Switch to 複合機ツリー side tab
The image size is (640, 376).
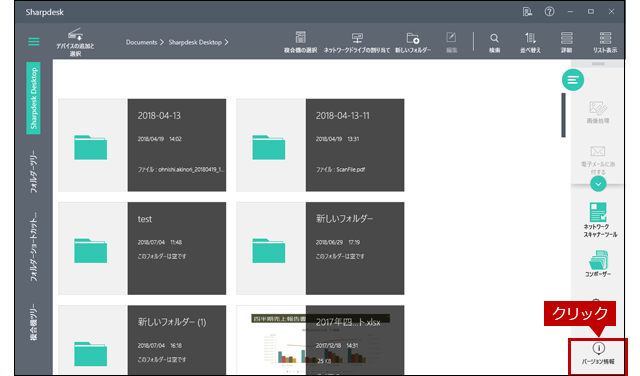point(33,322)
